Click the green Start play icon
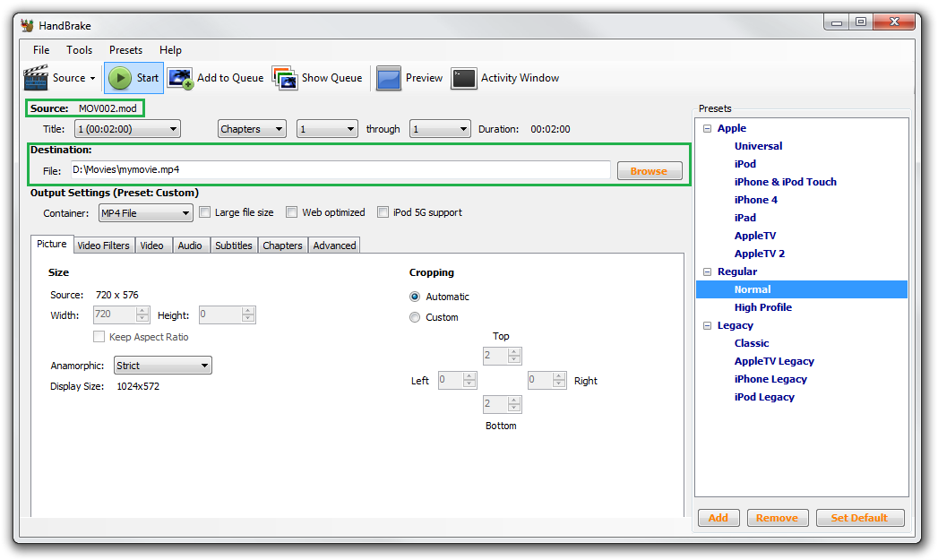Image resolution: width=938 pixels, height=560 pixels. pos(120,78)
